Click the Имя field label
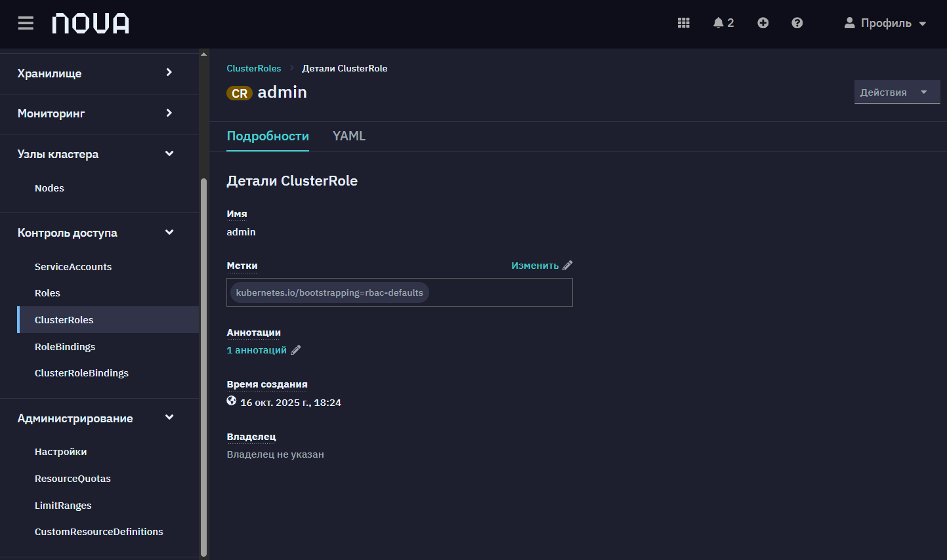This screenshot has height=560, width=947. [x=237, y=214]
